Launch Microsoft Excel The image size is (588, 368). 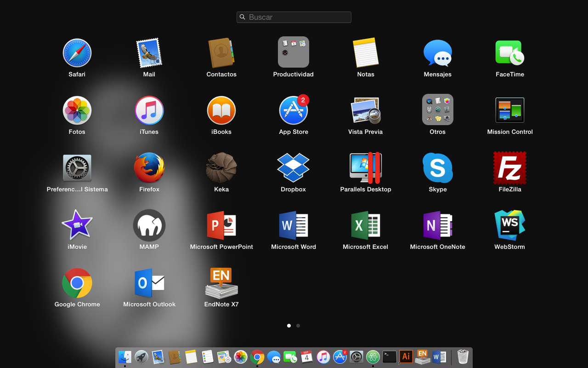click(366, 225)
